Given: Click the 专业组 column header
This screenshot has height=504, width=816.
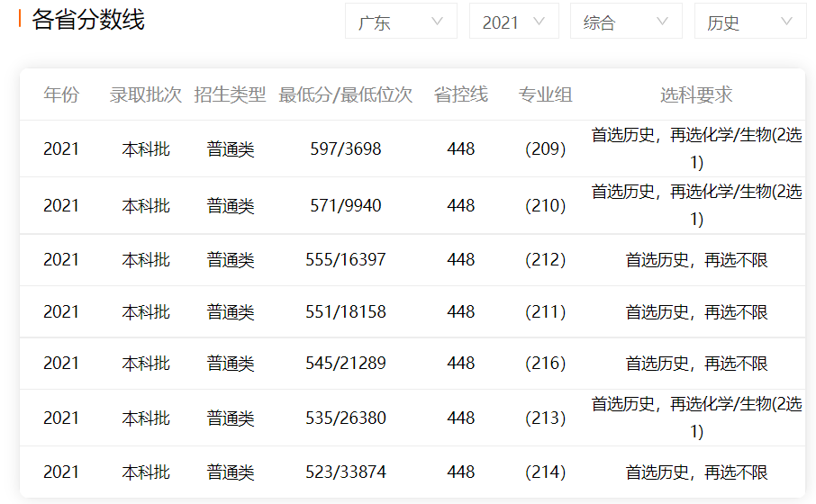Looking at the screenshot, I should coord(545,94).
